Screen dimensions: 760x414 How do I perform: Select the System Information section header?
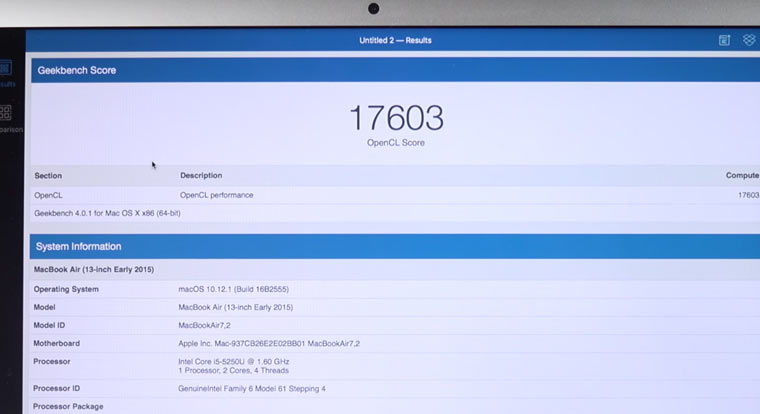pyautogui.click(x=395, y=246)
